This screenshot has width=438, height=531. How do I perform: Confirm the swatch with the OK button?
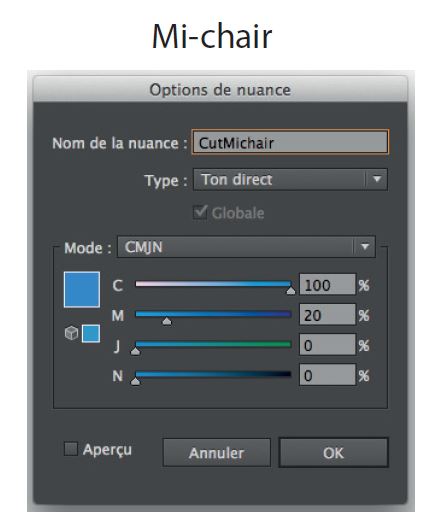(333, 453)
